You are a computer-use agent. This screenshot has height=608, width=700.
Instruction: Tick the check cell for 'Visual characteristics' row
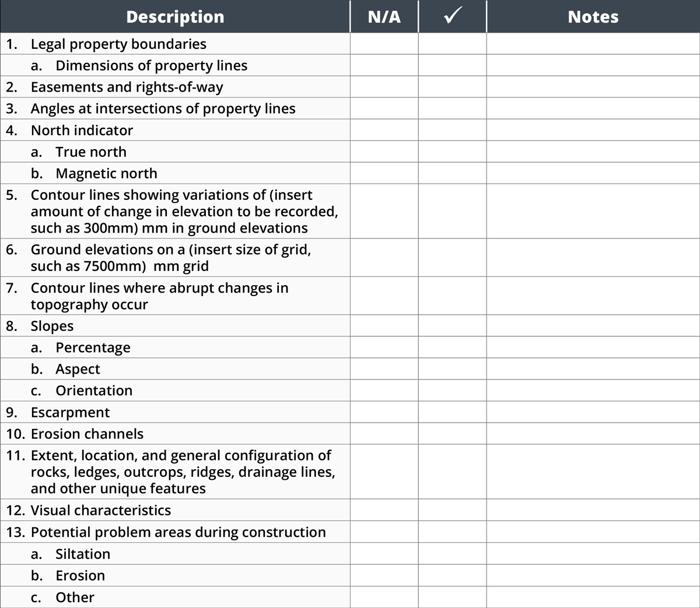[x=453, y=510]
